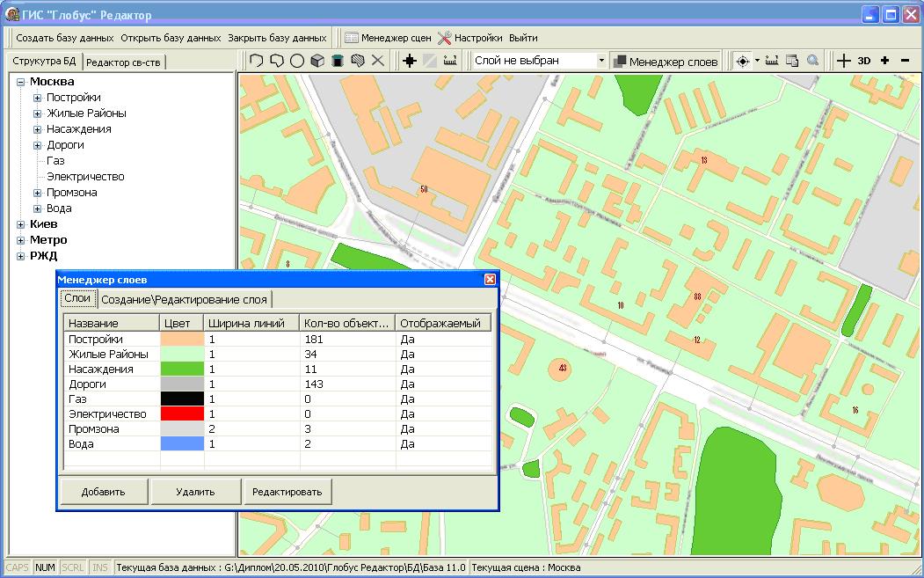Image resolution: width=924 pixels, height=578 pixels.
Task: Sort by Название column header
Action: click(112, 323)
